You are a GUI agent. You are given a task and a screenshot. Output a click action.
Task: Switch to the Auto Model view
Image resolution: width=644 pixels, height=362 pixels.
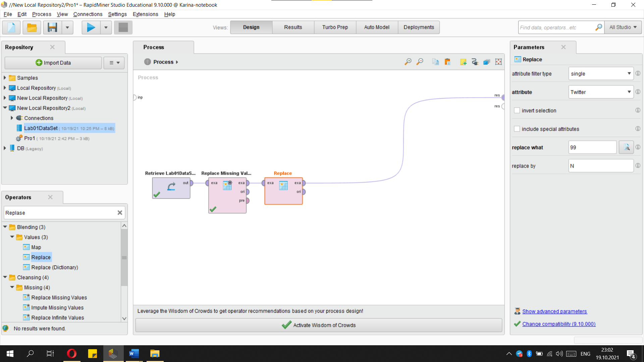point(377,27)
